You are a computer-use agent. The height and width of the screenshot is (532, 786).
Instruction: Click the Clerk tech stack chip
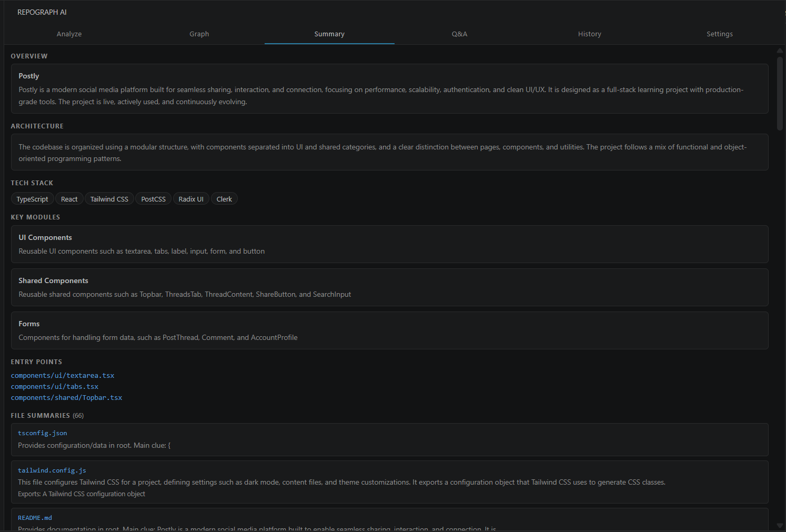coord(224,198)
